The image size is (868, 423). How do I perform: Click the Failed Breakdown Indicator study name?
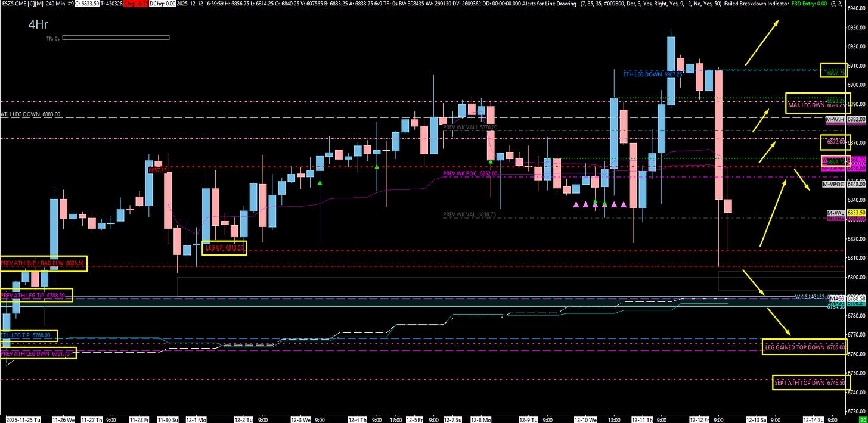click(x=755, y=4)
